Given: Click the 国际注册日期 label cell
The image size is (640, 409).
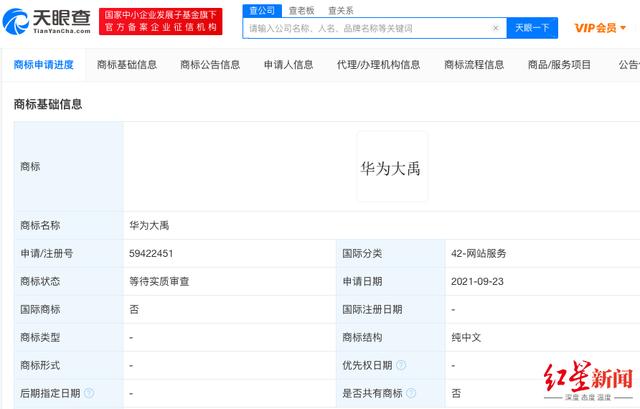Looking at the screenshot, I should (x=390, y=309).
